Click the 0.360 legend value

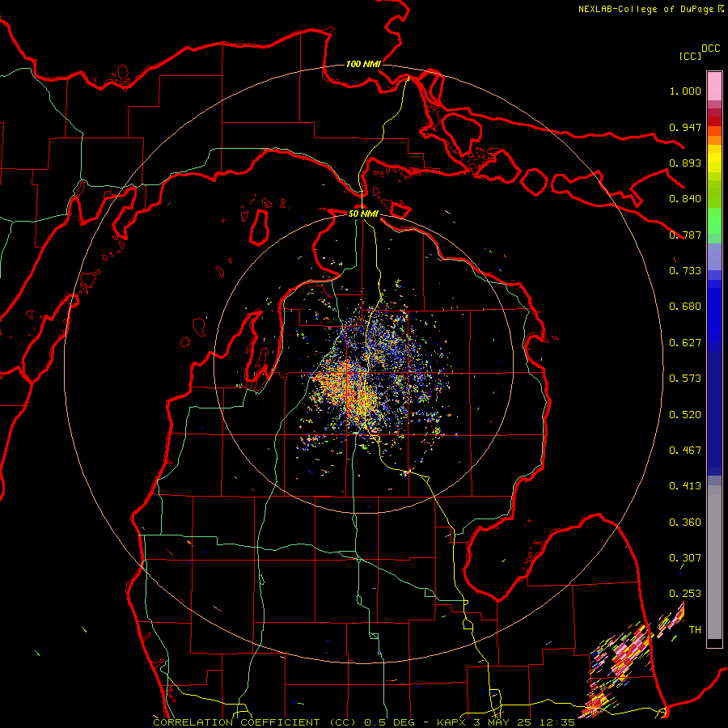[685, 523]
